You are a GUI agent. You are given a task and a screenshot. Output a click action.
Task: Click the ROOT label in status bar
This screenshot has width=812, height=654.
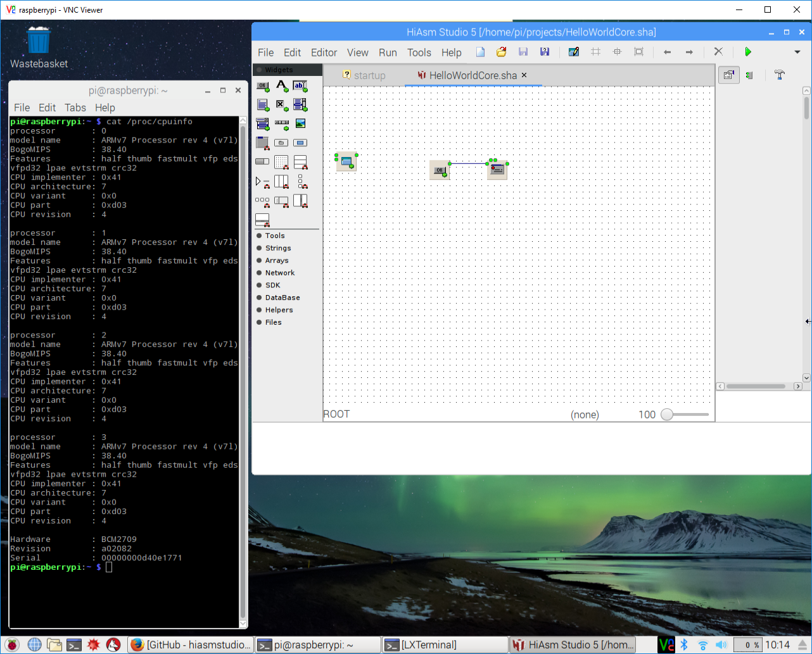coord(336,414)
